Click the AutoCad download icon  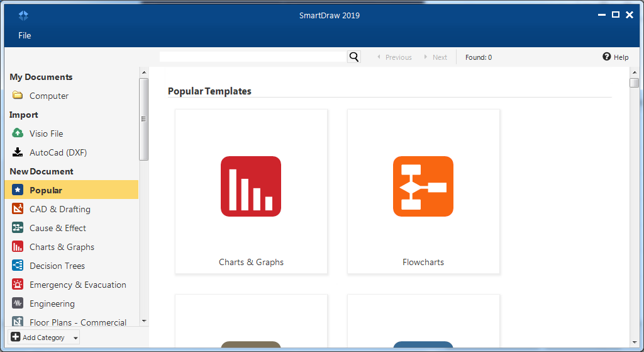point(18,152)
